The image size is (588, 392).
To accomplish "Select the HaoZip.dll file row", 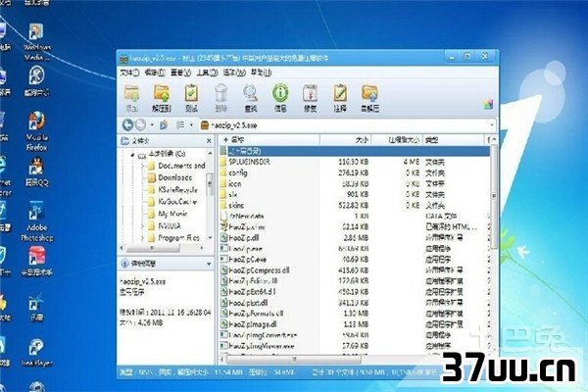I will click(x=355, y=238).
